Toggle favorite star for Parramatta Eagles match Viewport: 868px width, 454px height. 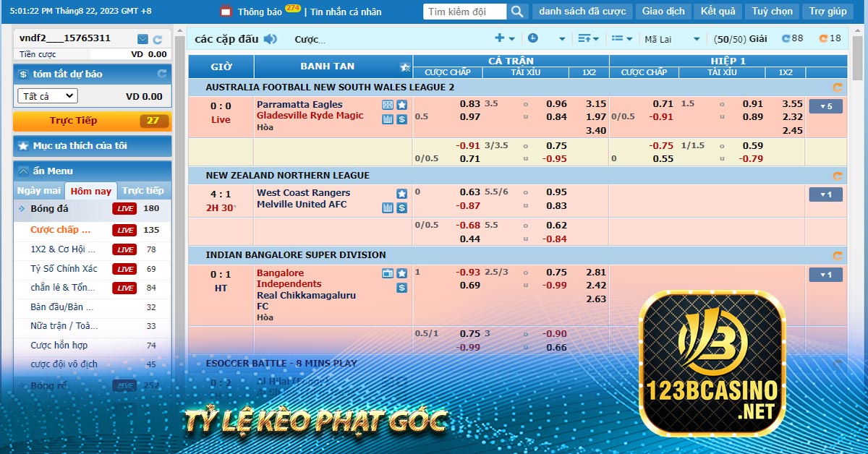click(x=401, y=105)
